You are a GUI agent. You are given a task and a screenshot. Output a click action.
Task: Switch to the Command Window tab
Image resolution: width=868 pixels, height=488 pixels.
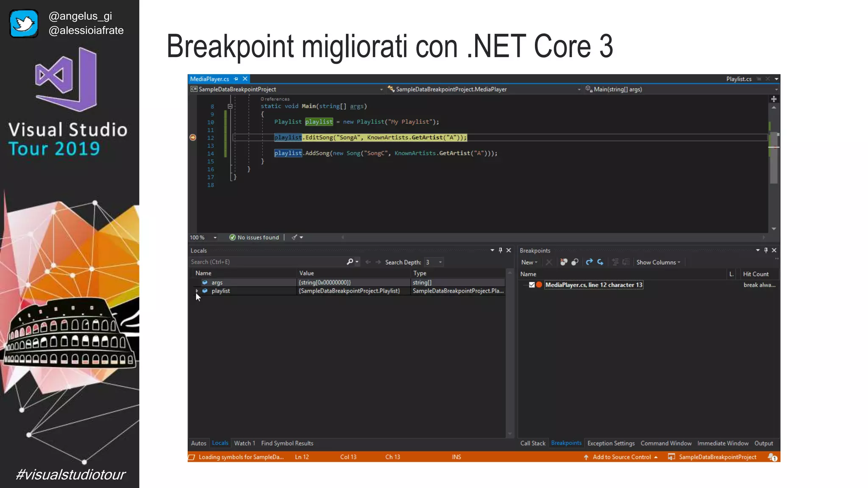pyautogui.click(x=666, y=443)
